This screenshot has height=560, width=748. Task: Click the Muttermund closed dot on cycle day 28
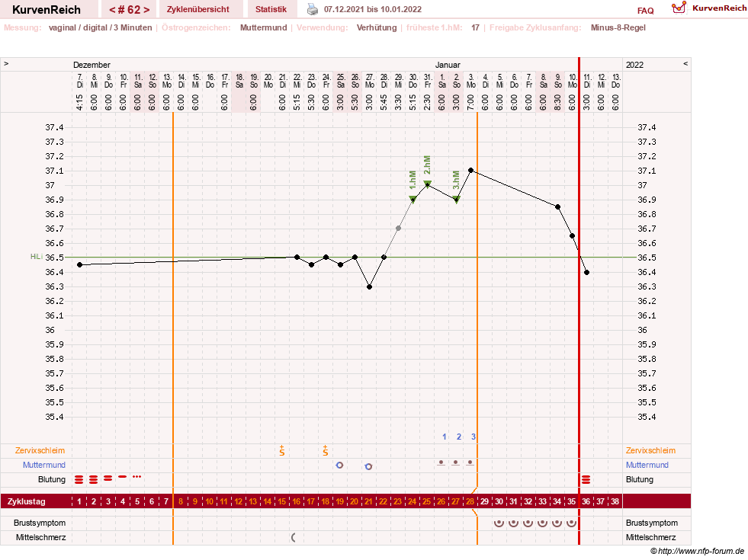coord(470,462)
